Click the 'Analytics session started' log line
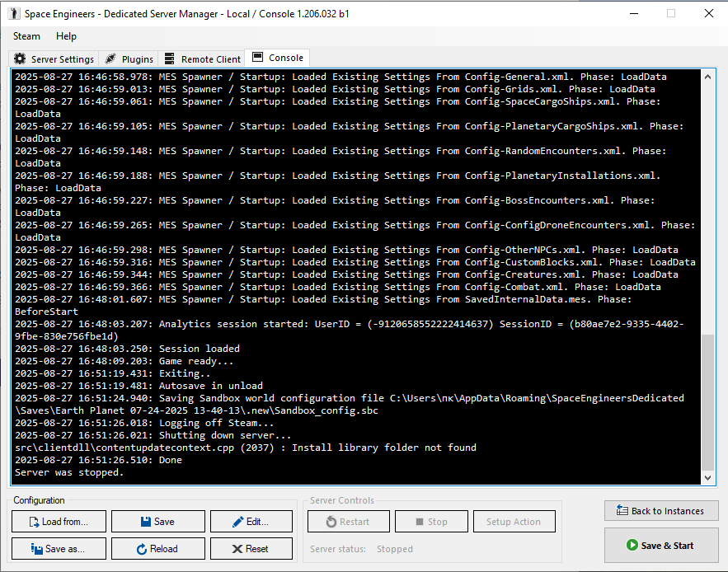 (349, 331)
